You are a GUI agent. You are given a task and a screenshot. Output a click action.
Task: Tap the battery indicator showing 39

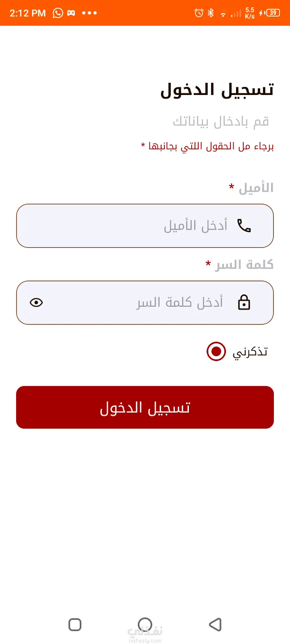click(x=273, y=13)
